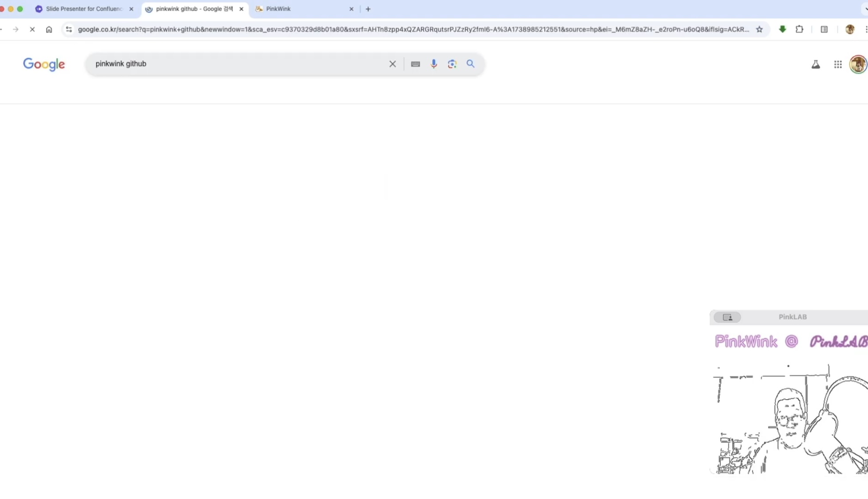Stop loading the current page
The height and width of the screenshot is (499, 868).
coord(32,29)
